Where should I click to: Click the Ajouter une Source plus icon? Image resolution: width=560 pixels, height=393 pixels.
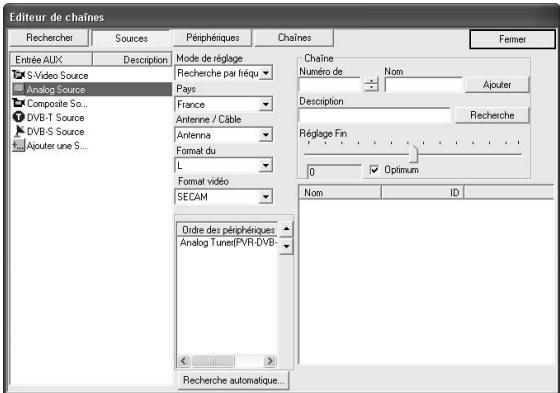(x=19, y=145)
